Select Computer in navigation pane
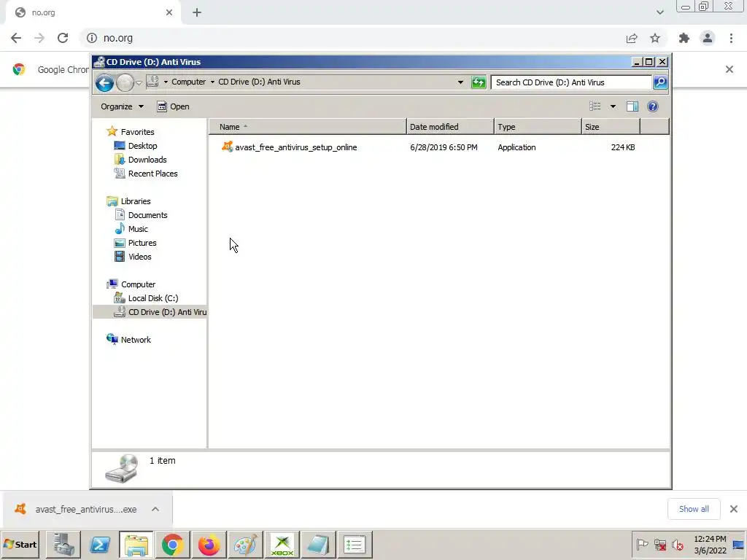The height and width of the screenshot is (560, 747). [x=138, y=284]
